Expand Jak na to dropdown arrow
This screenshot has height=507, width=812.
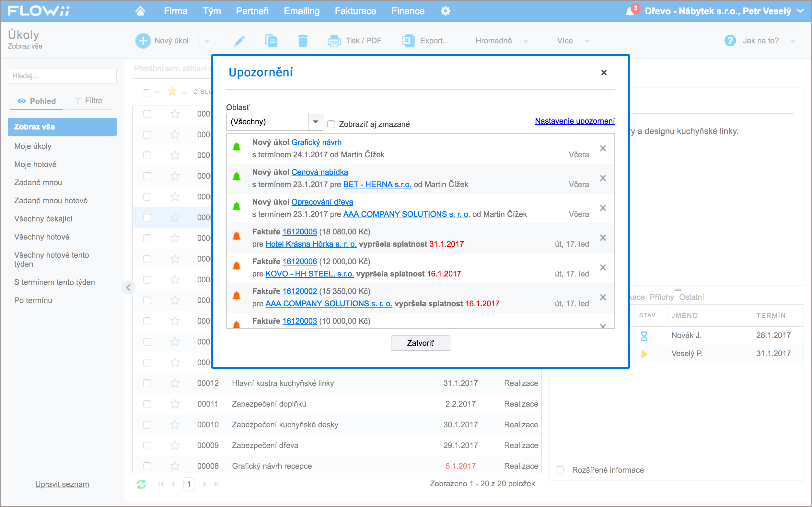coord(793,41)
